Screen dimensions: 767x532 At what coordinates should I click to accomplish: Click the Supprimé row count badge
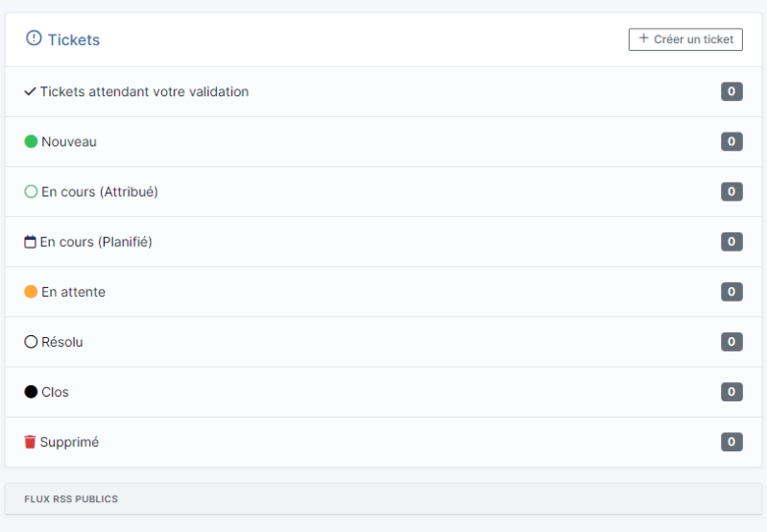point(731,442)
